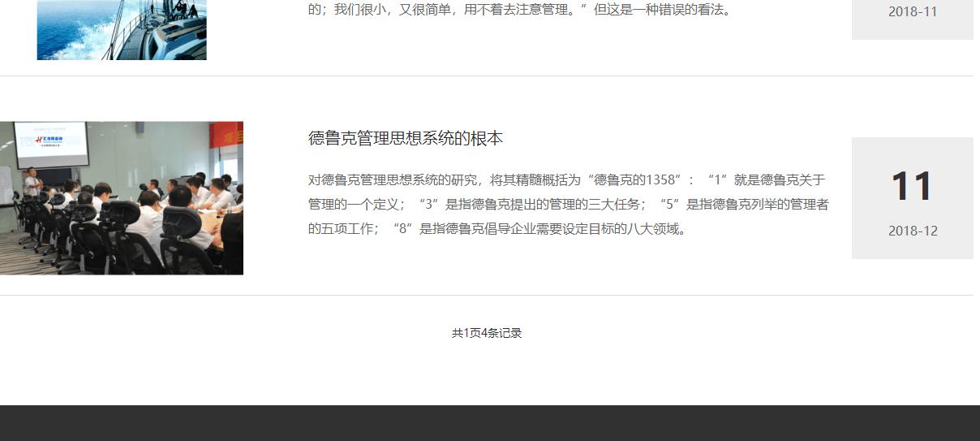Viewport: 980px width, 441px height.
Task: Open article 德鲁克管理思想系统的根本
Action: (406, 138)
